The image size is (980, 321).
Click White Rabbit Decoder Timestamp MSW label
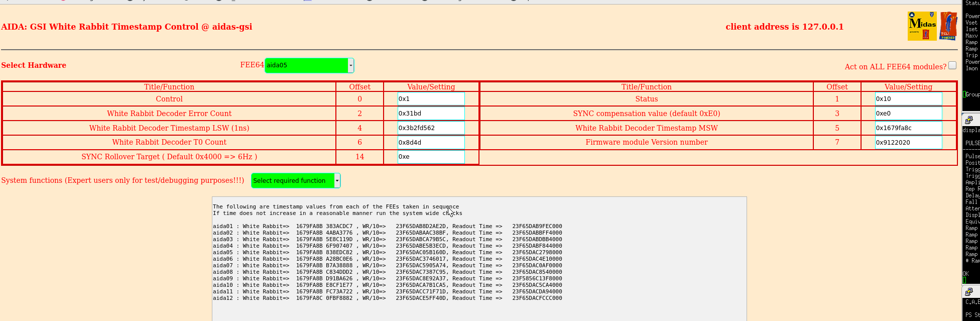[647, 128]
